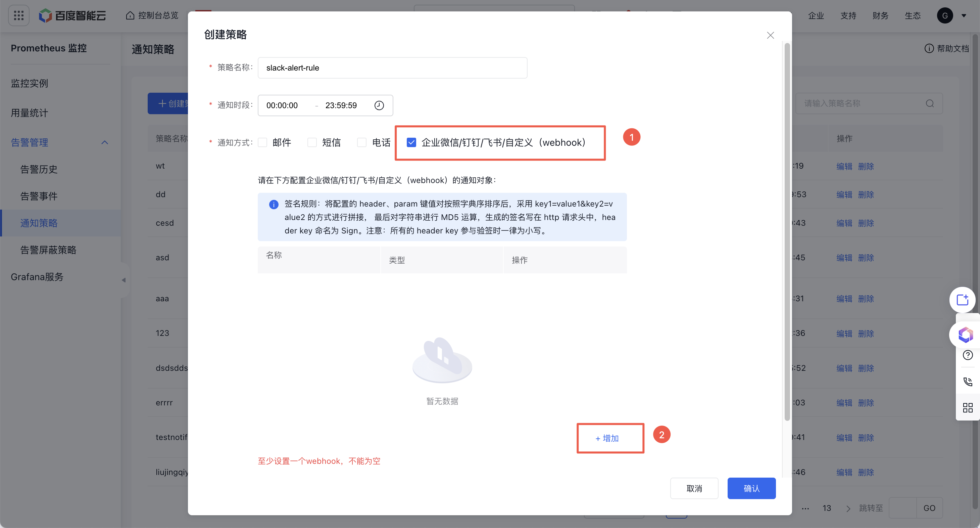Image resolution: width=980 pixels, height=528 pixels.
Task: Click the 跳转至 page number input
Action: [x=903, y=508]
